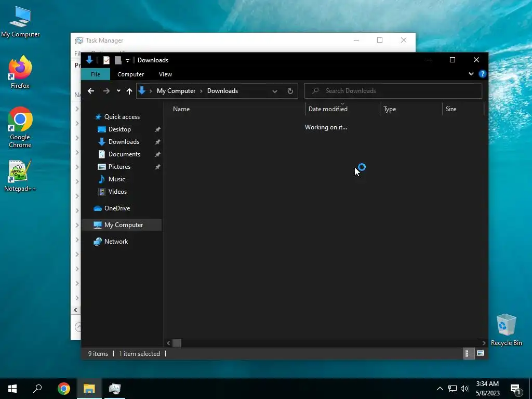Open Customize Quick Access Toolbar dropdown
The height and width of the screenshot is (399, 532).
click(128, 60)
